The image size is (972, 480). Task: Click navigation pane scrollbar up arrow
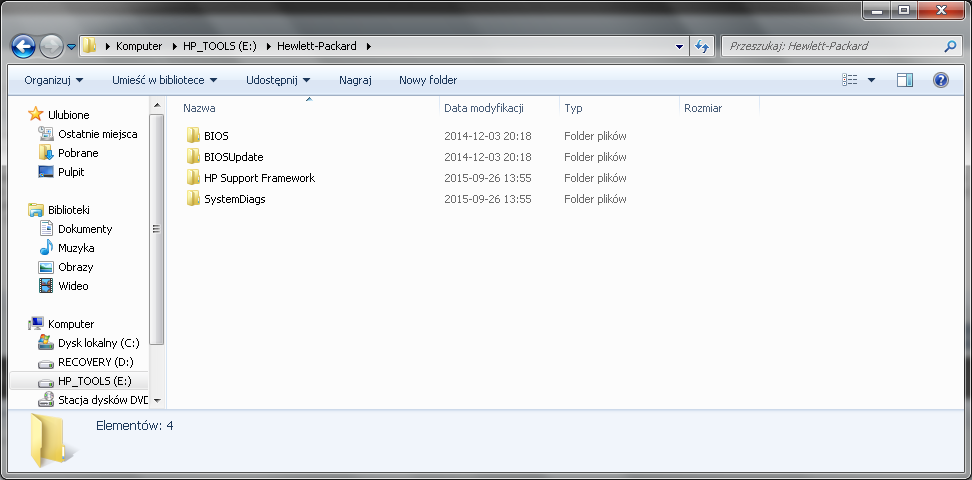point(156,105)
